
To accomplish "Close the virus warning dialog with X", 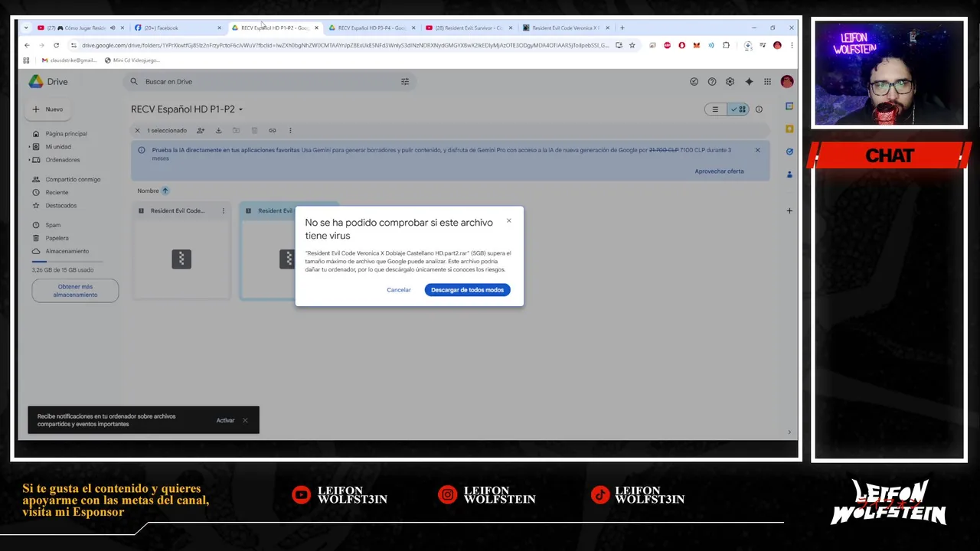I will point(508,221).
